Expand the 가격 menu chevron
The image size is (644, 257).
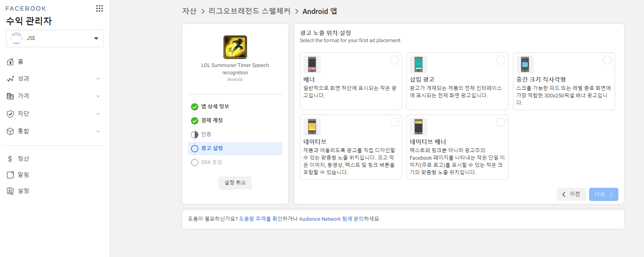click(x=98, y=96)
